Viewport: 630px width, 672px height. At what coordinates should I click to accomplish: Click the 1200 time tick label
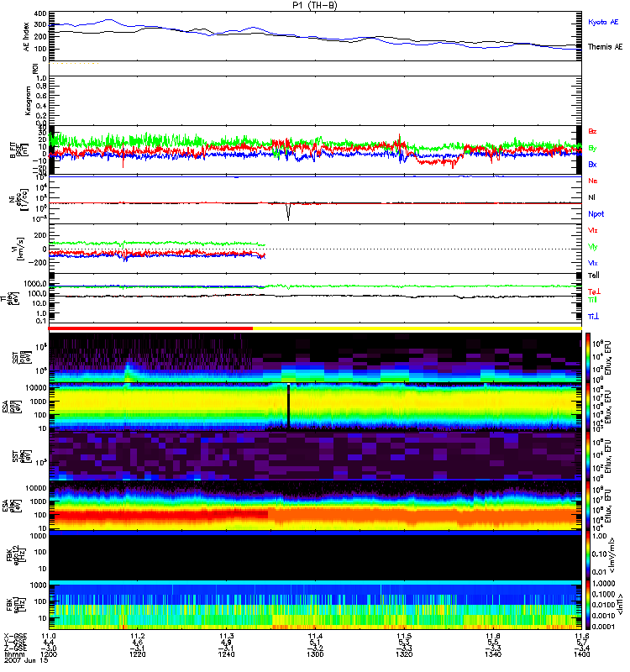(x=49, y=654)
